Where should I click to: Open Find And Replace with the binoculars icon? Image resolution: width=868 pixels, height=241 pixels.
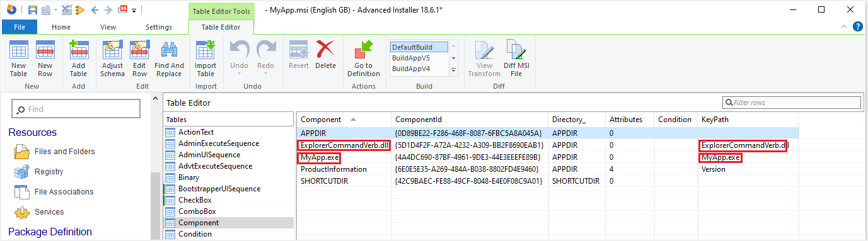[169, 59]
